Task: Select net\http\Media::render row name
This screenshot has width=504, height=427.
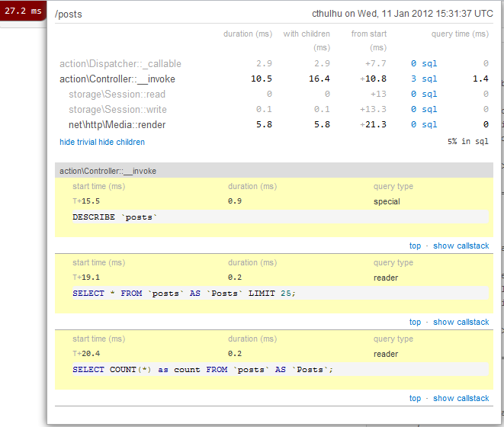Action: pos(117,124)
